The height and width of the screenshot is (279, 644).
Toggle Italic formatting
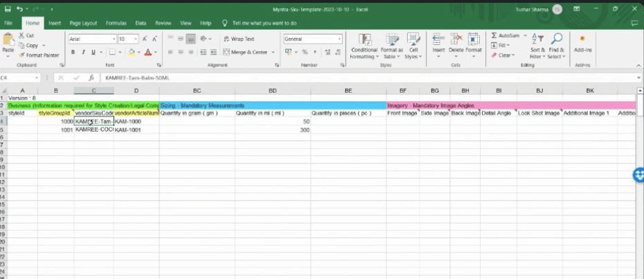pos(83,52)
